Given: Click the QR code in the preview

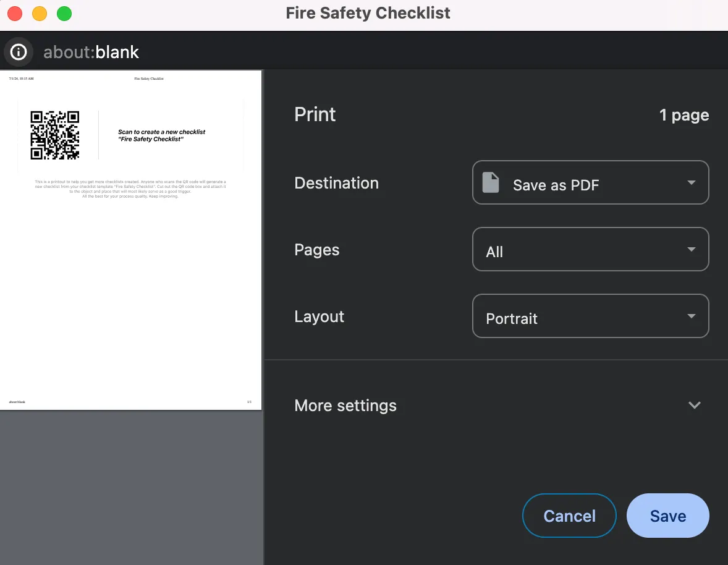Looking at the screenshot, I should coord(55,135).
